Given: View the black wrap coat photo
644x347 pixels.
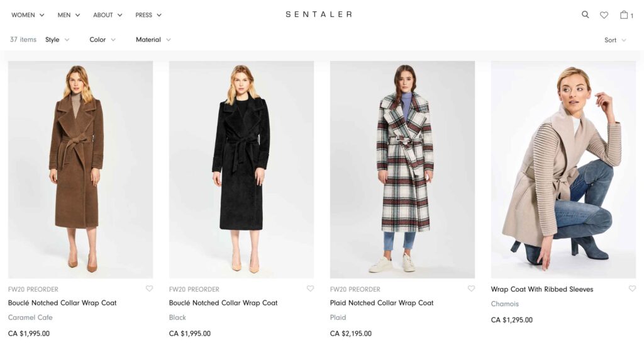Looking at the screenshot, I should click(x=241, y=169).
